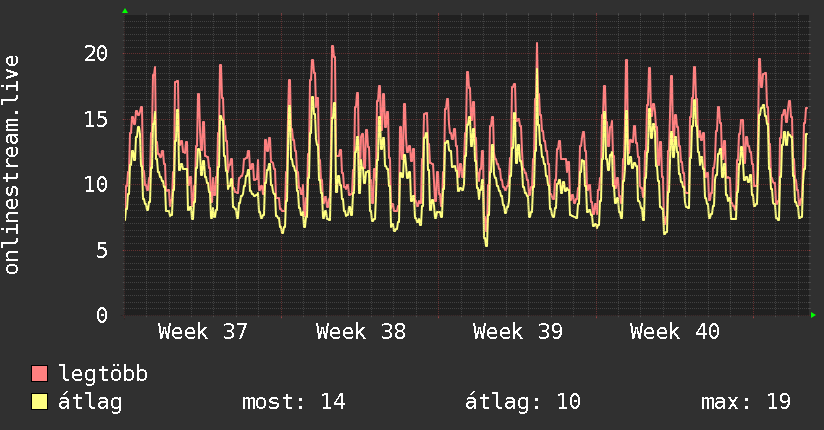Screen dimensions: 824x430
Task: Click the green arrow ending x-axis
Action: (813, 315)
